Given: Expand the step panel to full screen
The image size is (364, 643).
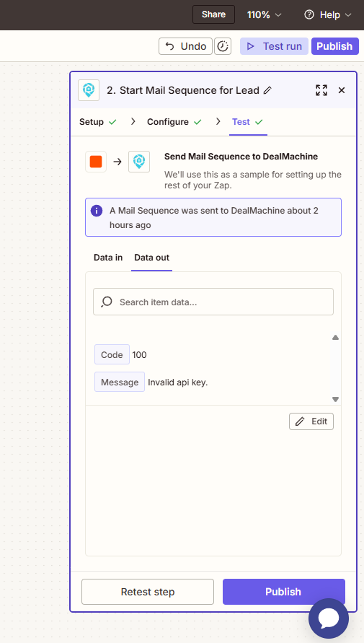Looking at the screenshot, I should tap(321, 90).
